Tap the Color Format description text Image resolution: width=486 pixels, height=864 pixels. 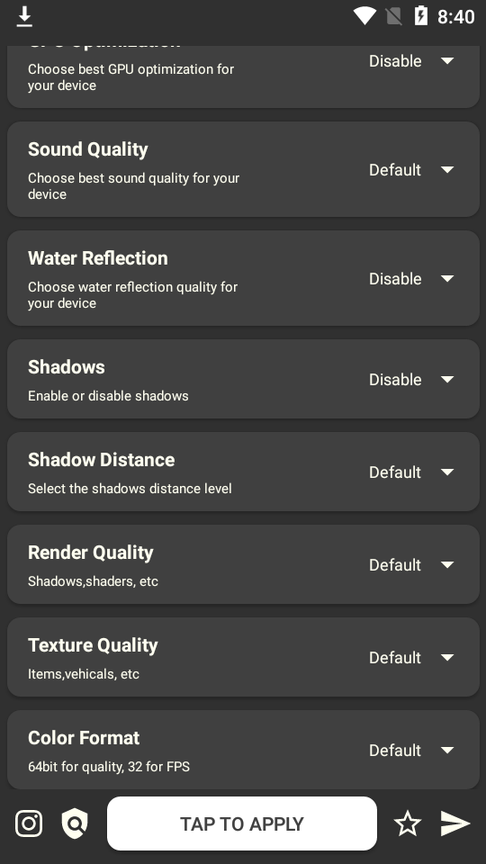(109, 766)
